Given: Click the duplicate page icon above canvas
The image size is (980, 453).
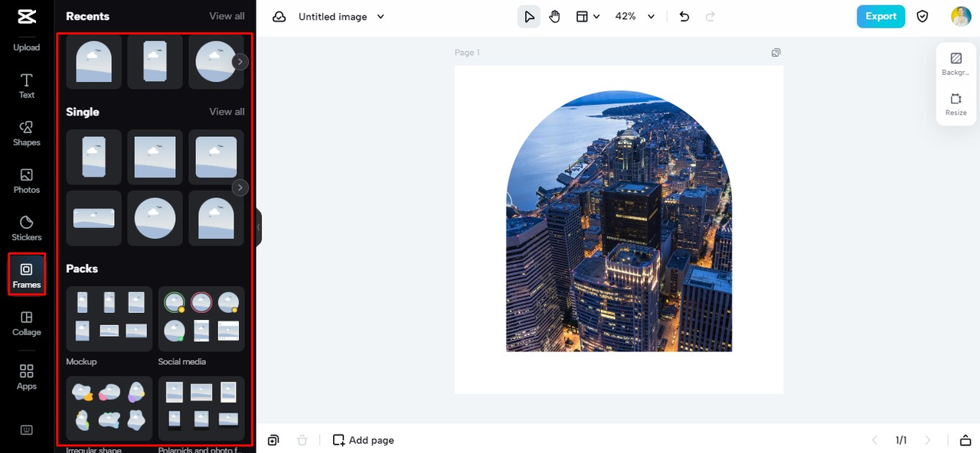Looking at the screenshot, I should point(776,53).
